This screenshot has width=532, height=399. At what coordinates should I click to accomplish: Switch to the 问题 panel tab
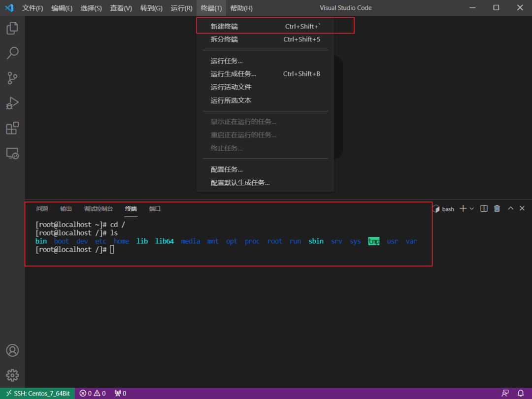tap(42, 209)
